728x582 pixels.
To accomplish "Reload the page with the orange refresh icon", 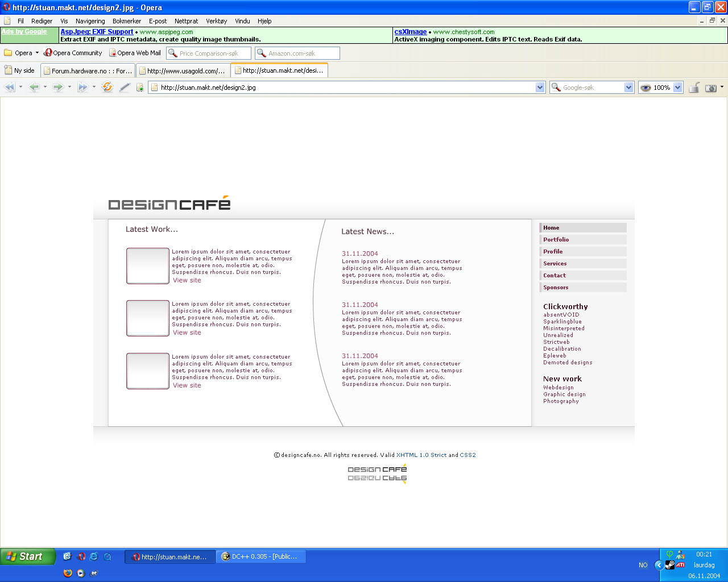I will pyautogui.click(x=107, y=88).
